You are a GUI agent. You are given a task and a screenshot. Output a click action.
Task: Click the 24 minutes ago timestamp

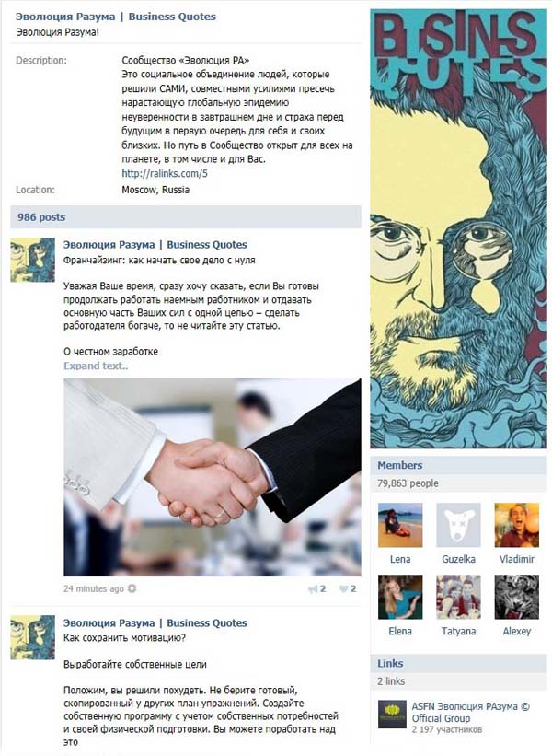94,588
